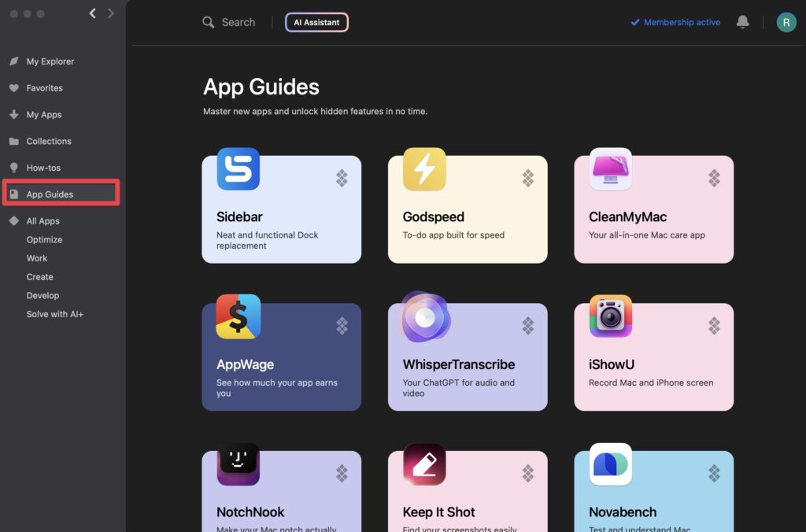Open the Godspeed guide title
Viewport: 806px width, 532px height.
pyautogui.click(x=434, y=217)
